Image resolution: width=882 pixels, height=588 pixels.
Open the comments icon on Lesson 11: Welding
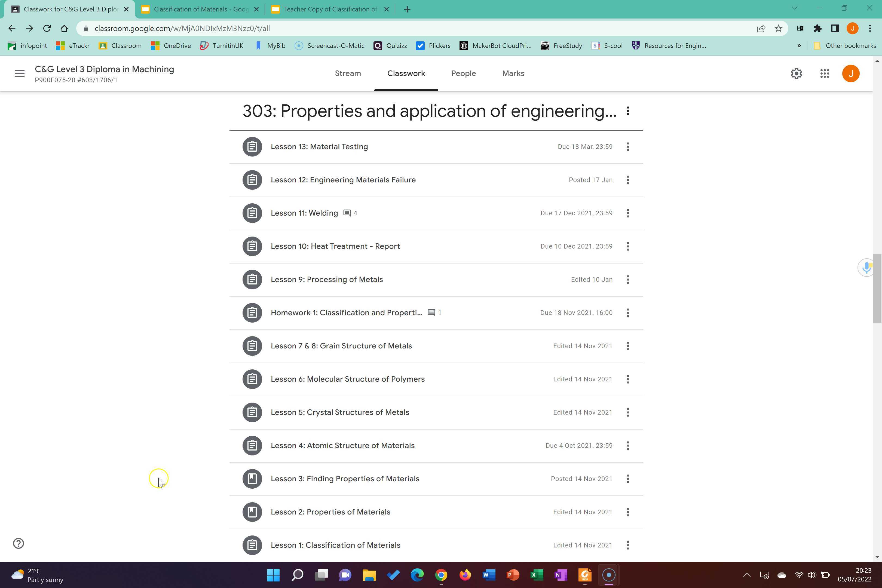coord(347,213)
